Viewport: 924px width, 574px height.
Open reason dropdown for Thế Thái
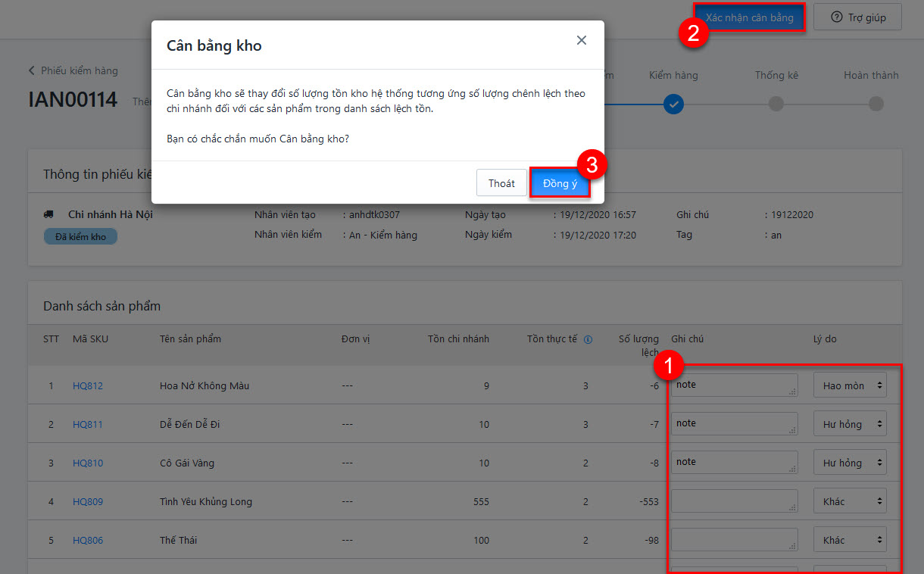click(x=850, y=540)
